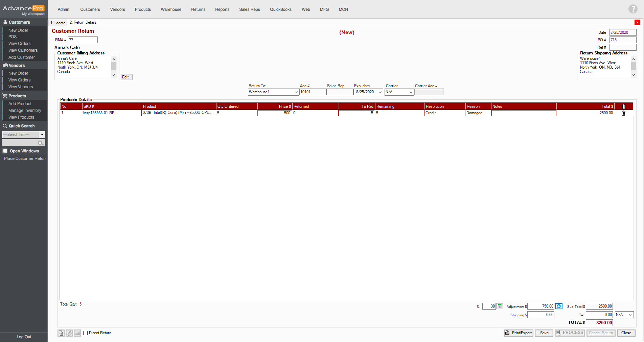This screenshot has height=342, width=644.
Task: Click the Print/Export button
Action: (x=519, y=333)
